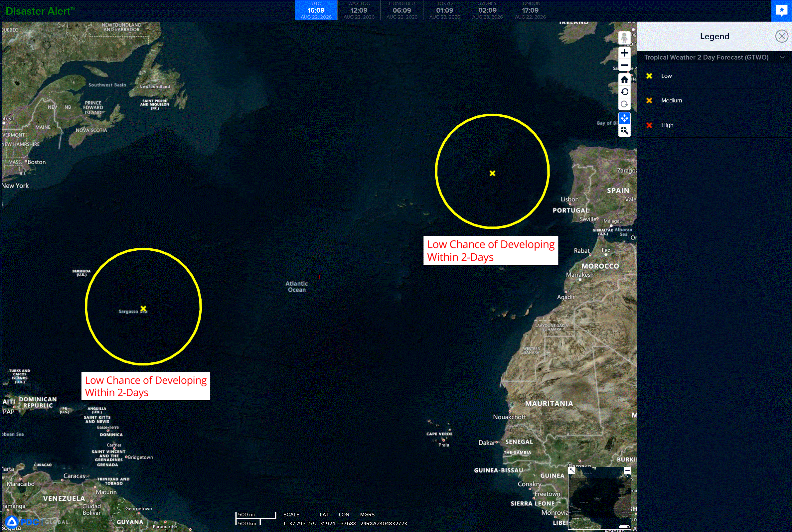Click the "New York" city label
Screen dimensions: 792x532
pos(15,186)
